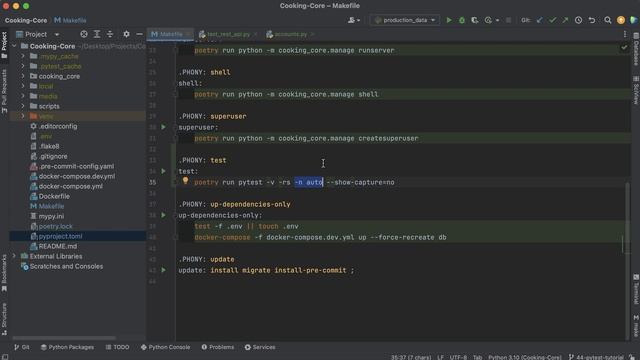Collapse all in Project panel
The image size is (640, 360).
pos(110,34)
